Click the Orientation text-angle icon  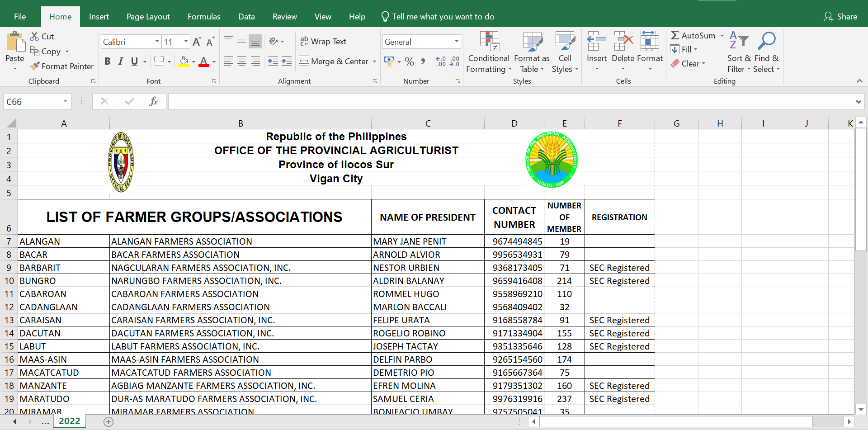pyautogui.click(x=273, y=41)
